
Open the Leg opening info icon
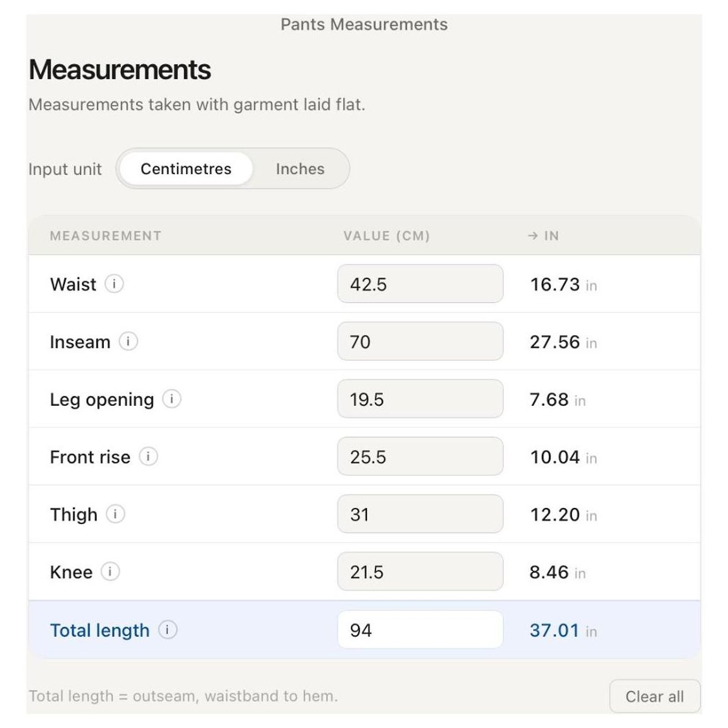[x=172, y=399]
